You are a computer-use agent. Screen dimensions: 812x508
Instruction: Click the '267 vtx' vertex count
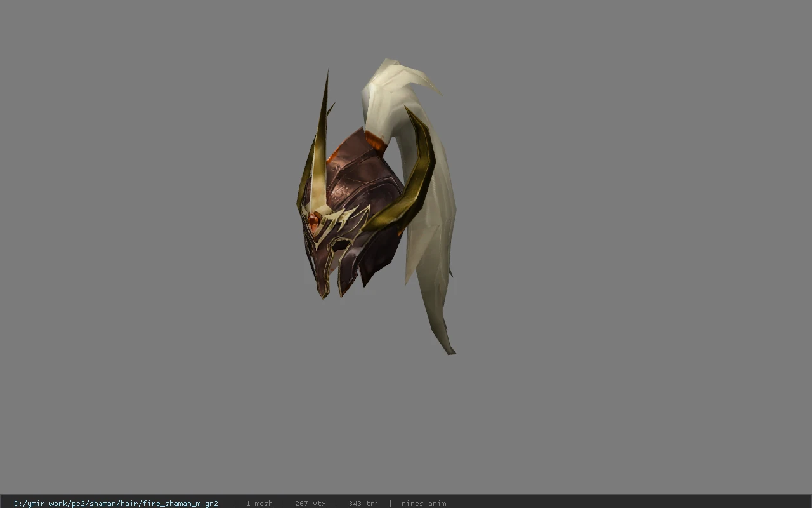tap(310, 504)
